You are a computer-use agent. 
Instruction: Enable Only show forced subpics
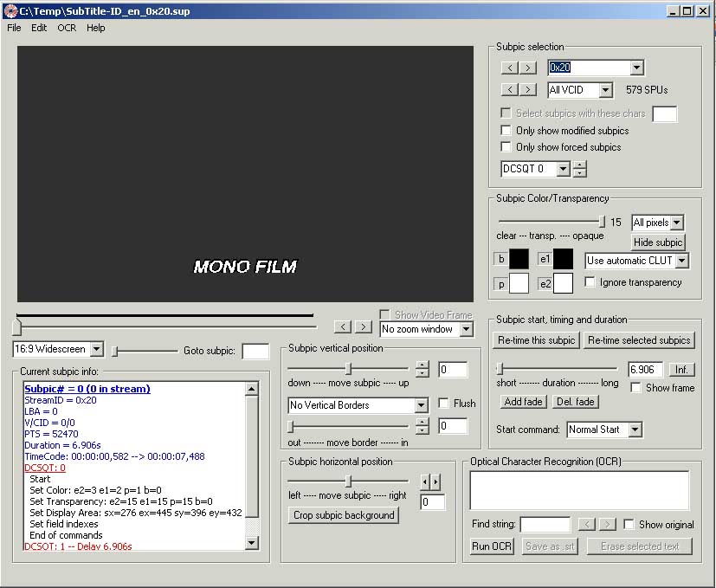point(506,146)
